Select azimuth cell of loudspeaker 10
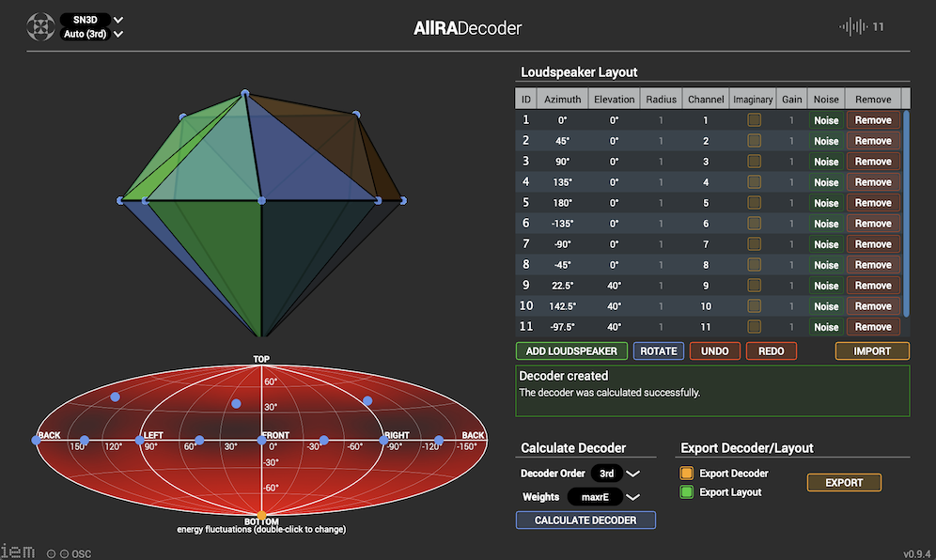The image size is (936, 560). tap(563, 306)
